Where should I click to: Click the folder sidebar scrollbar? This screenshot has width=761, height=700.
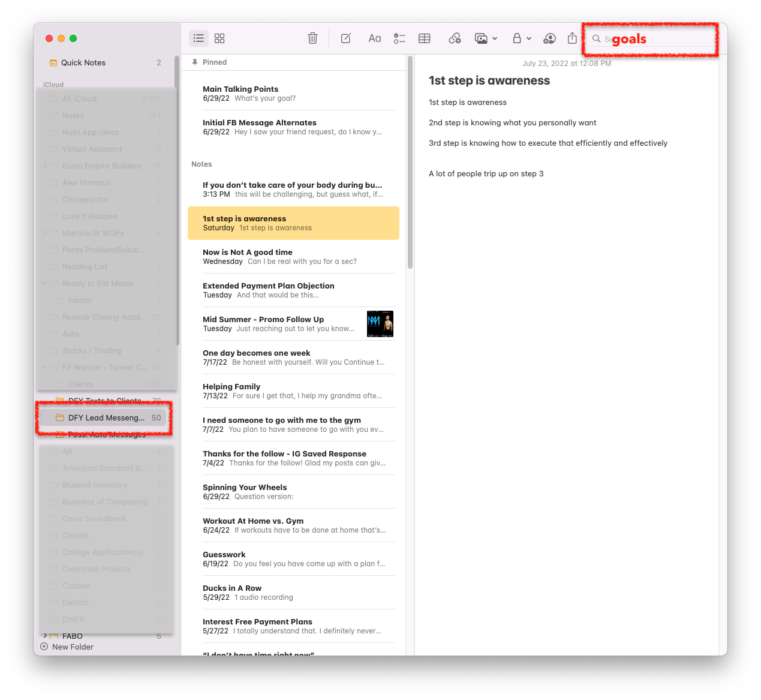tap(177, 201)
